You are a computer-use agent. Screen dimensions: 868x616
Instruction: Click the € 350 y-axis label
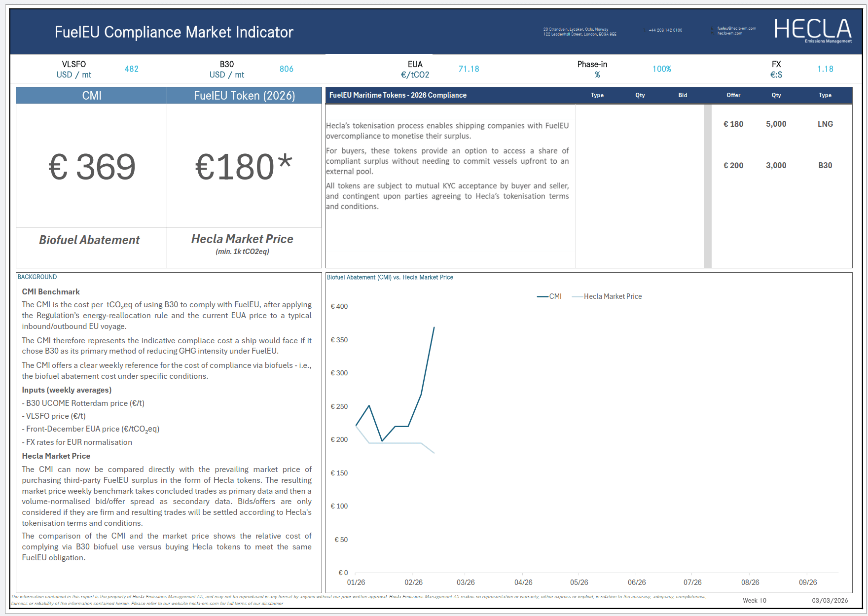pos(339,340)
